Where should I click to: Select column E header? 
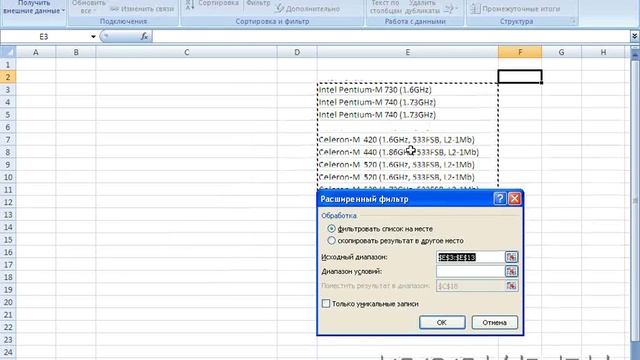pos(407,52)
